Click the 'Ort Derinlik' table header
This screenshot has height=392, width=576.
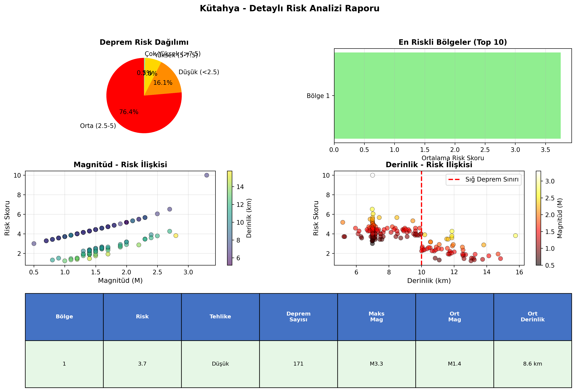[x=533, y=317]
